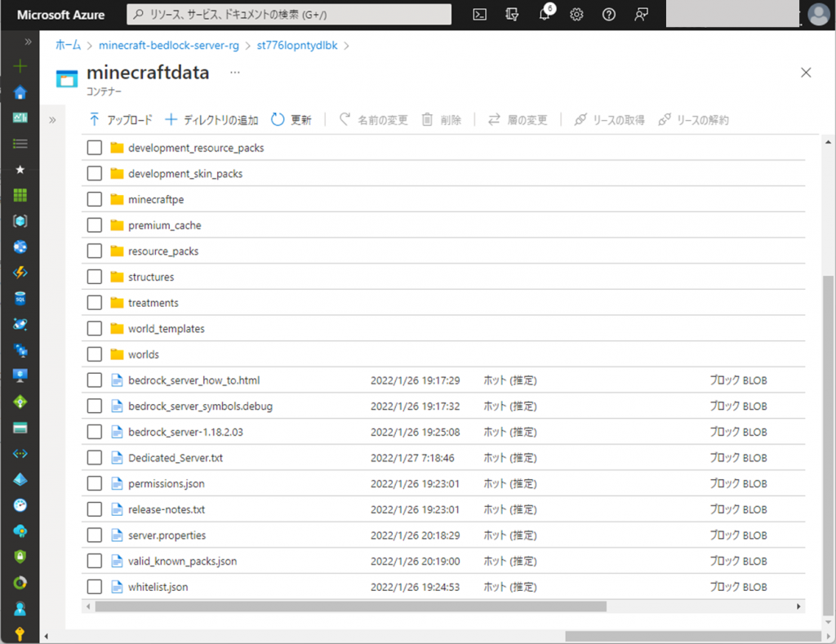Image resolution: width=836 pixels, height=644 pixels.
Task: Check the box for bedrock_server-1.18.2.03
Action: tap(95, 432)
